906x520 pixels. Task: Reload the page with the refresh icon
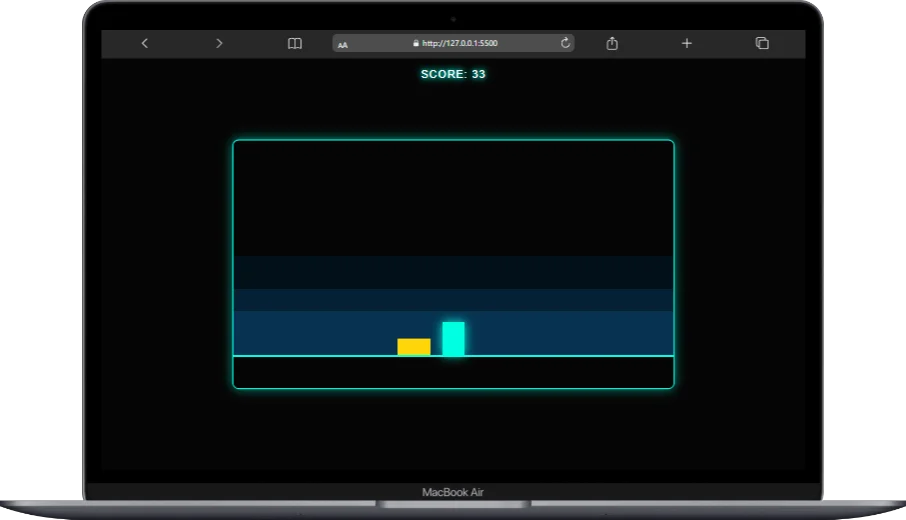click(x=565, y=43)
